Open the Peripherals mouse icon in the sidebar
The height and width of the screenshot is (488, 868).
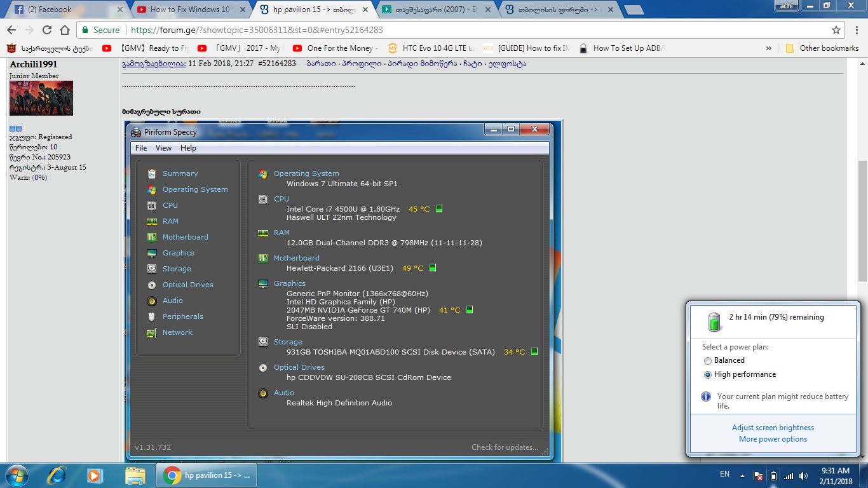click(151, 316)
